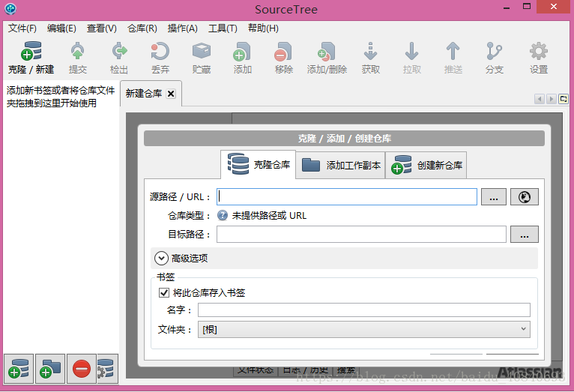The height and width of the screenshot is (392, 574).
Task: Click the add folder icon in bookmark bar
Action: coord(50,369)
